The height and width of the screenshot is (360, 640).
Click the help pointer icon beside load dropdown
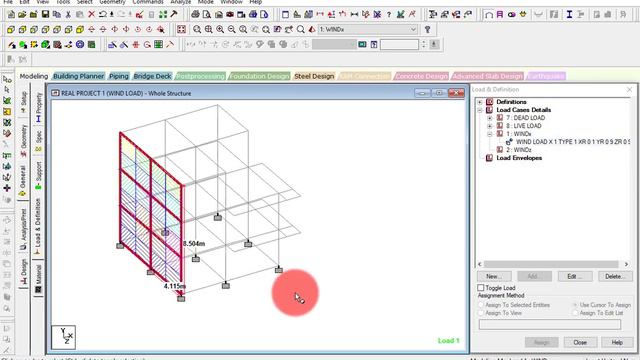(x=427, y=29)
